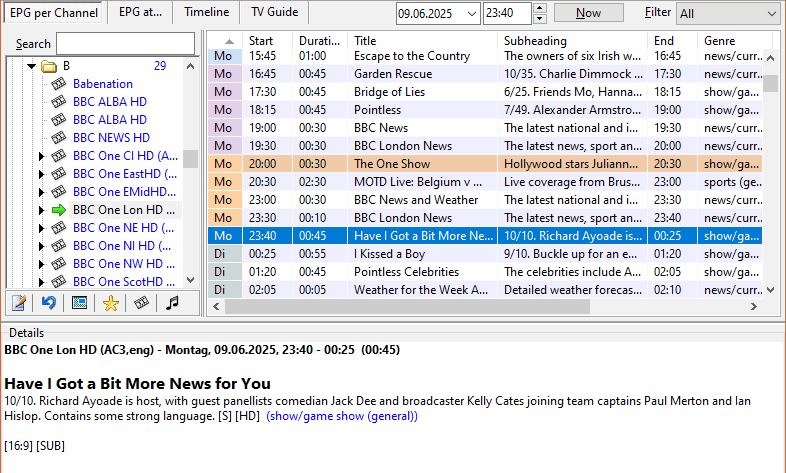Sort the list by the Start column header
Image resolution: width=786 pixels, height=473 pixels.
pyautogui.click(x=261, y=41)
